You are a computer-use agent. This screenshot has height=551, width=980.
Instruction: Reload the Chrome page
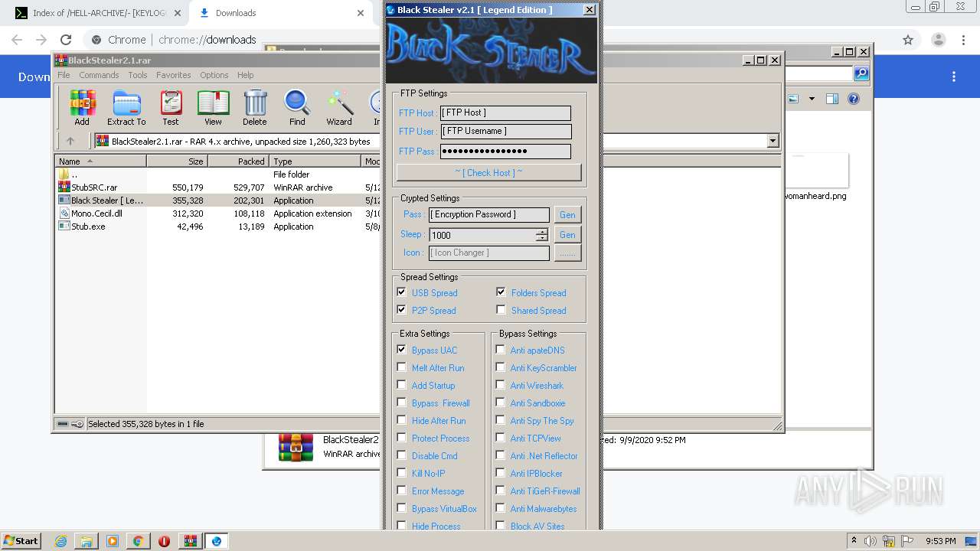[x=66, y=40]
